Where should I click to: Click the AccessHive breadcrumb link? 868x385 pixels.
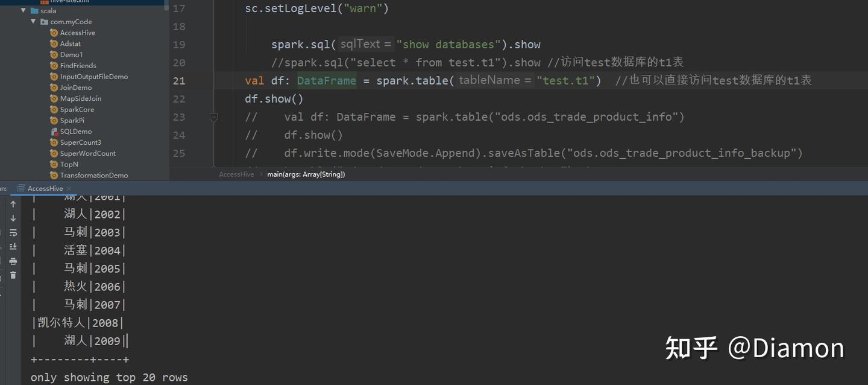(235, 174)
